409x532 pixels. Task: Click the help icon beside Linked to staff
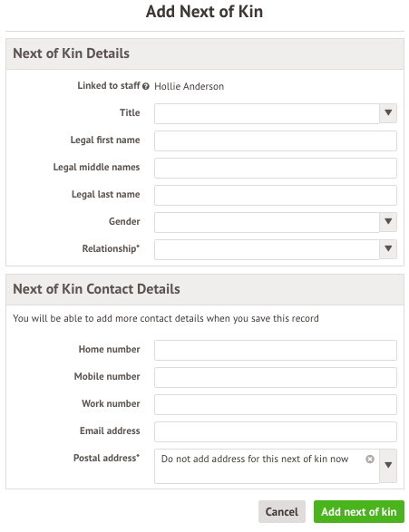point(146,86)
